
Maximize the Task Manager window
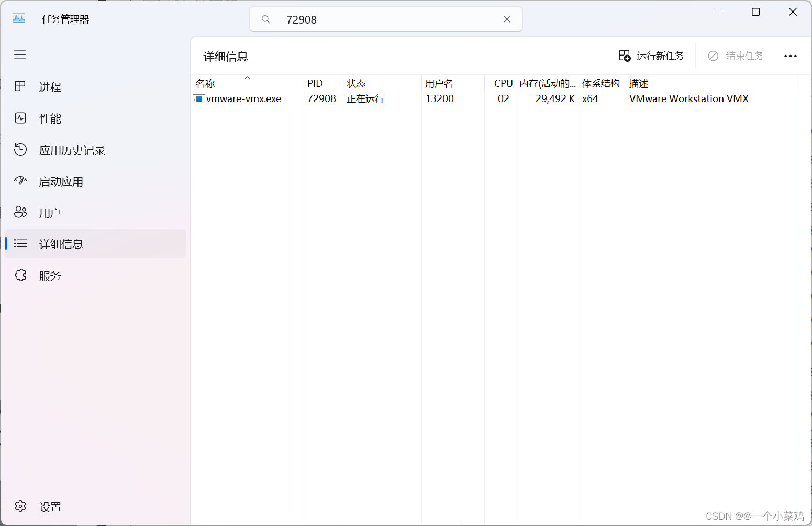[755, 12]
